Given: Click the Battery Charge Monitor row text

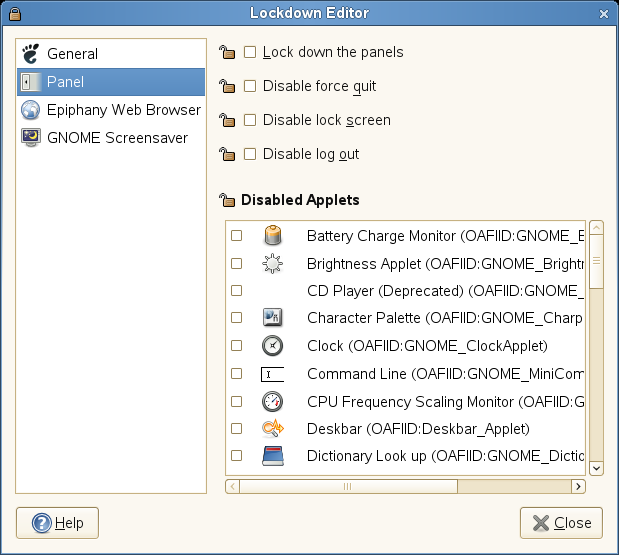Looking at the screenshot, I should 445,236.
